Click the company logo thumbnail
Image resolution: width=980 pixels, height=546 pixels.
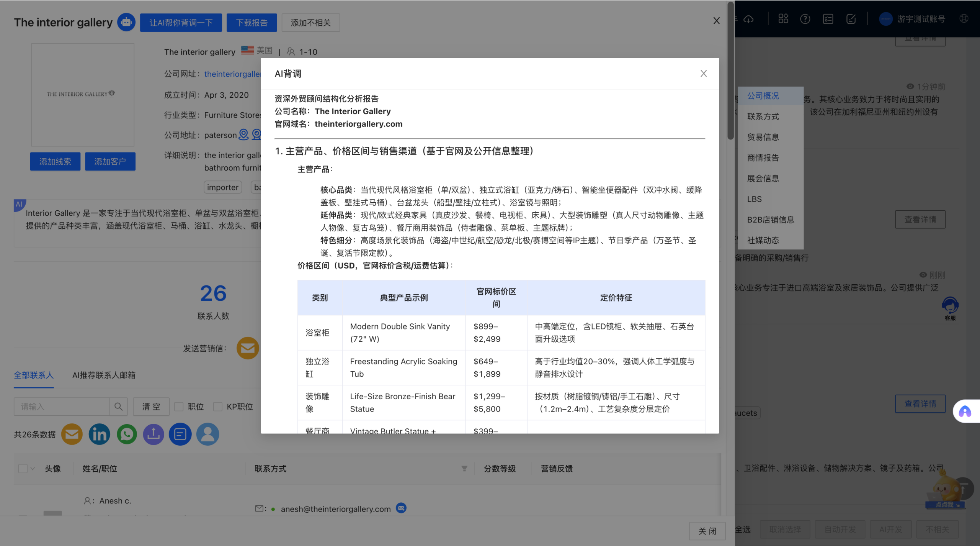coord(83,95)
